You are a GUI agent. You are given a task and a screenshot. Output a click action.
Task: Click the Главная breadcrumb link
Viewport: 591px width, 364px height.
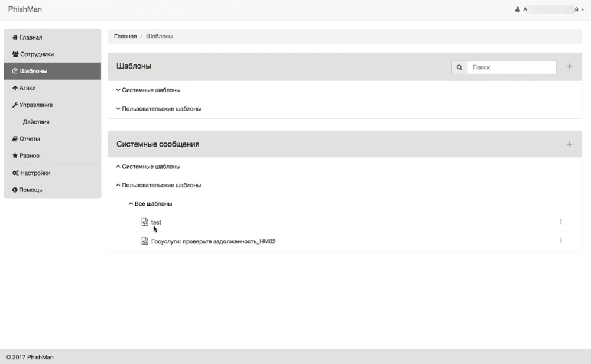coord(125,37)
